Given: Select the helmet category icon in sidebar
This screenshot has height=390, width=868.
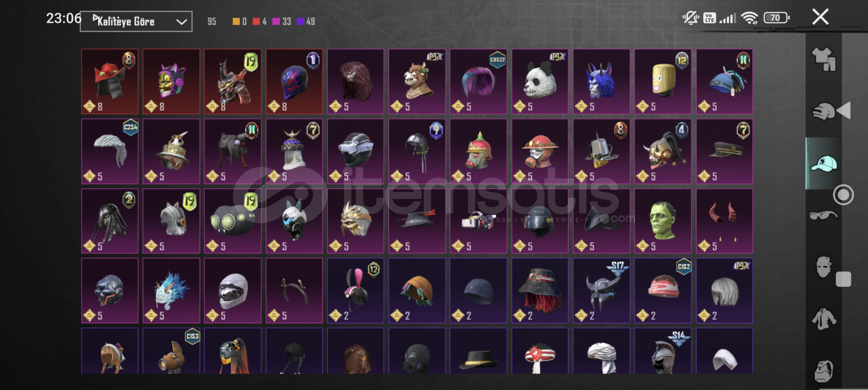Looking at the screenshot, I should (x=824, y=111).
